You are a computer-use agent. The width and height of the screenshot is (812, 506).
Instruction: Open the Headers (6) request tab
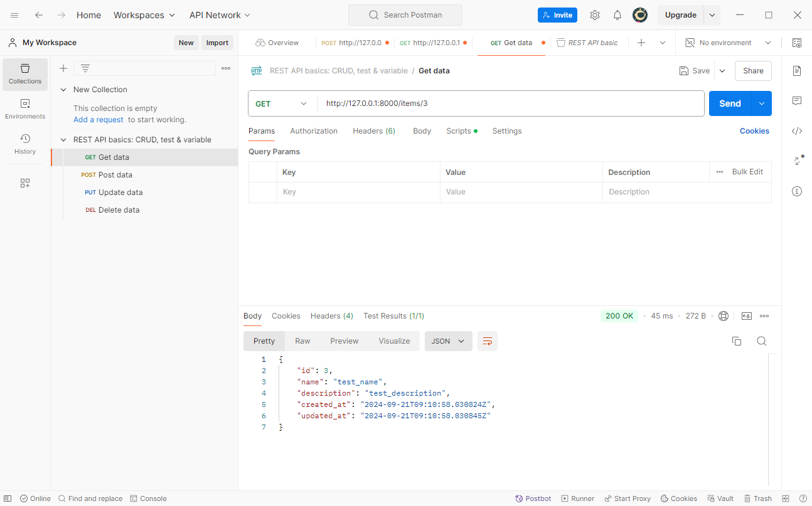pyautogui.click(x=374, y=131)
